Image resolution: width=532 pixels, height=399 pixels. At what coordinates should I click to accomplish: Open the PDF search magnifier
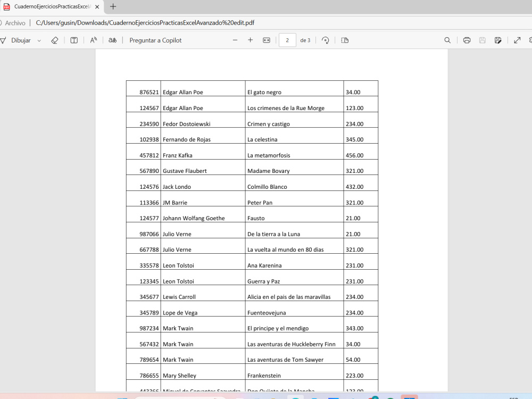pos(447,40)
